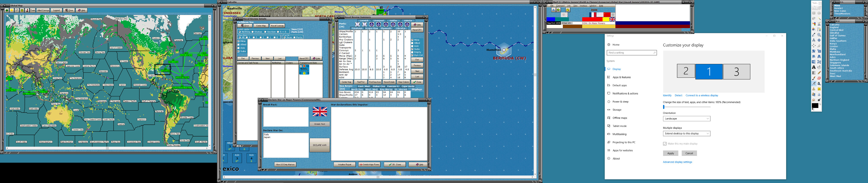868x183 pixels.
Task: Toggle Mine checkbox in Naval Review Summary
Action: pyautogui.click(x=412, y=40)
